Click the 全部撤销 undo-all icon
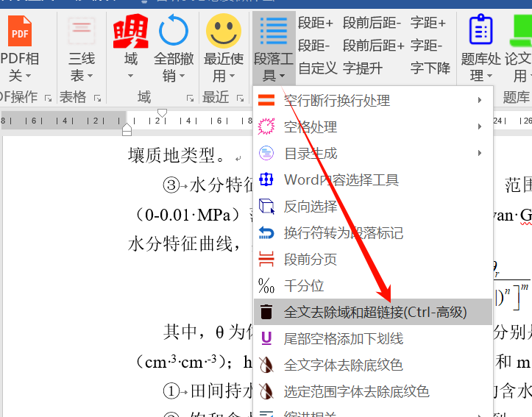532x417 pixels. [x=174, y=30]
